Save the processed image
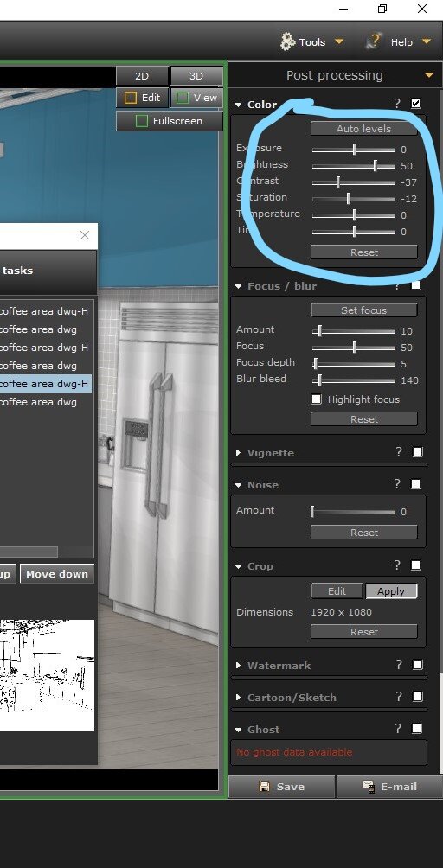Screen dimensions: 443x868 pyautogui.click(x=282, y=787)
